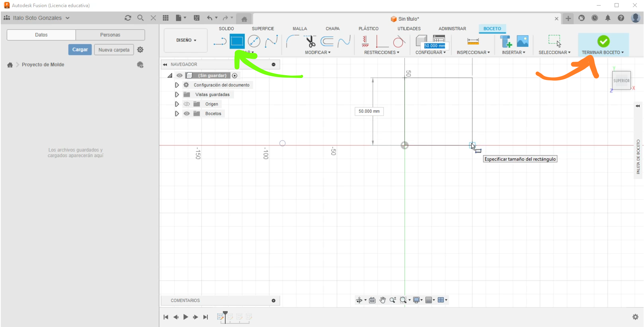
Task: Open project web globe icon
Action: (140, 64)
